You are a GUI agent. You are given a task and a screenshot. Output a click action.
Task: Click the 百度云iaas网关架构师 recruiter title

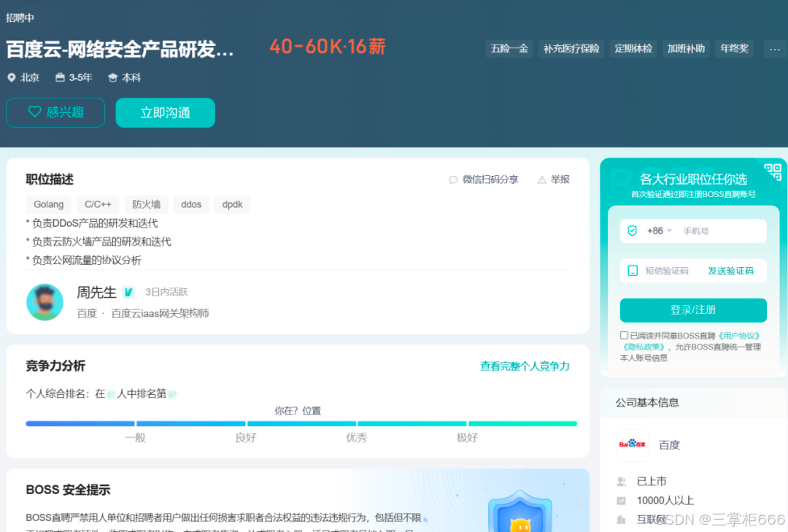(x=160, y=314)
